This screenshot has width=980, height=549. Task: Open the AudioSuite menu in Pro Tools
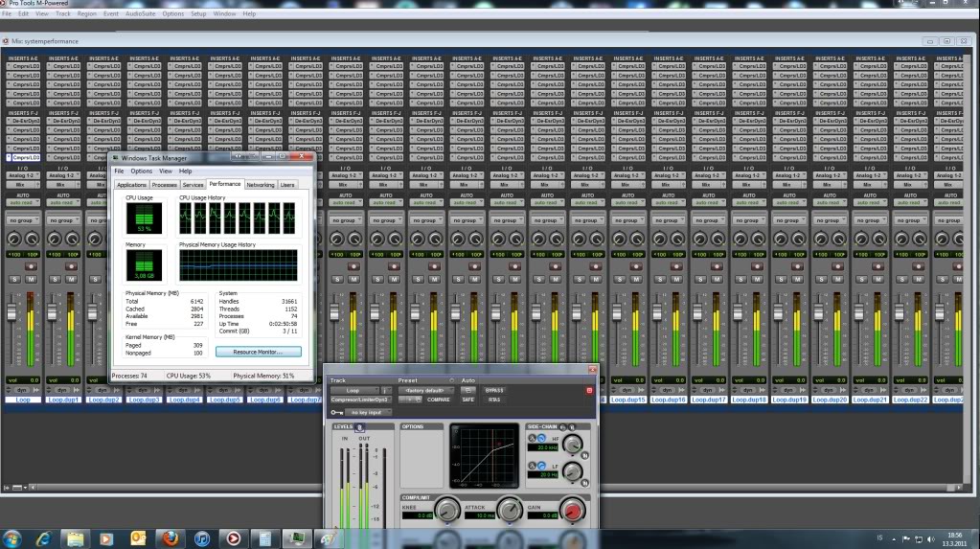pos(141,14)
